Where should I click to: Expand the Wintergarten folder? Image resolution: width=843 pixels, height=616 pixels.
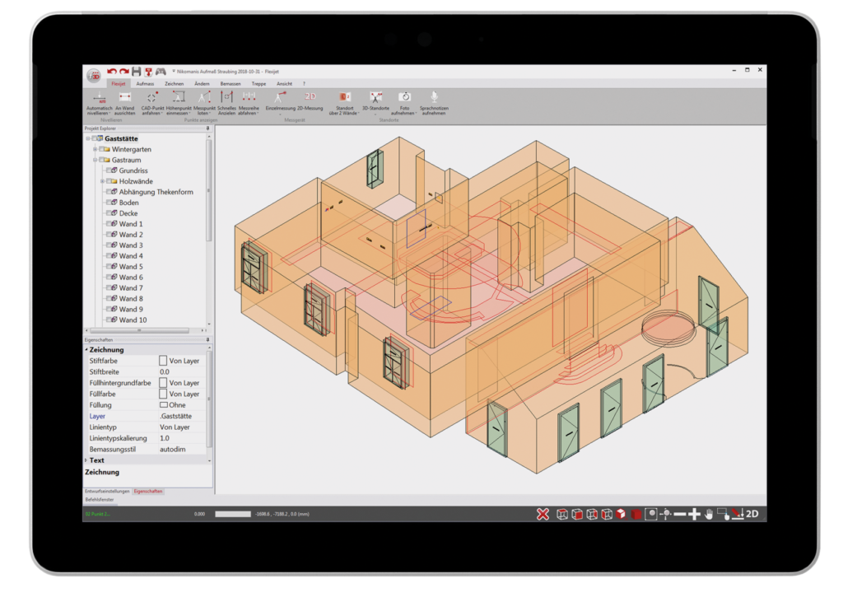pyautogui.click(x=95, y=150)
